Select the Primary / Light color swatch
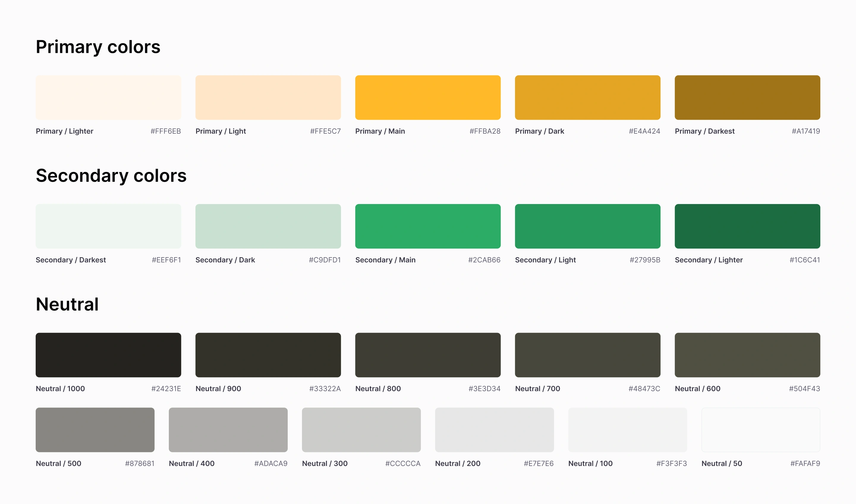 (x=268, y=97)
